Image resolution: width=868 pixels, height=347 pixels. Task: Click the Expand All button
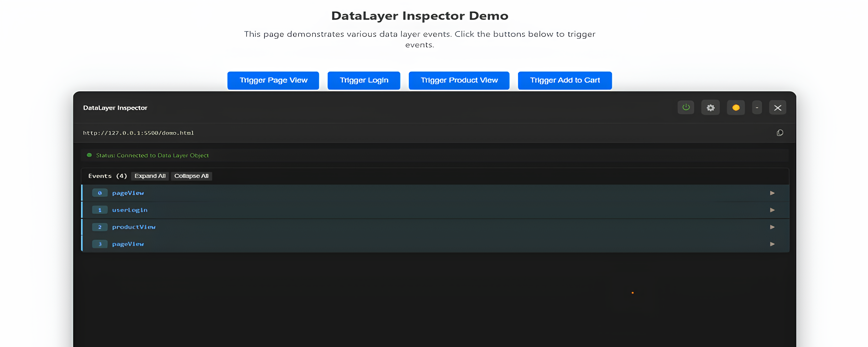pos(150,176)
